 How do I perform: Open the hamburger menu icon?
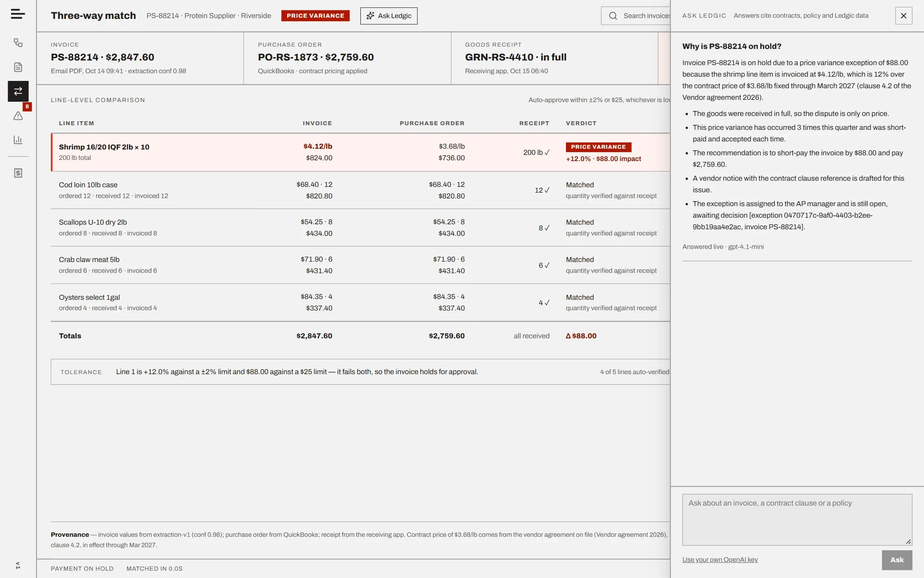click(18, 14)
